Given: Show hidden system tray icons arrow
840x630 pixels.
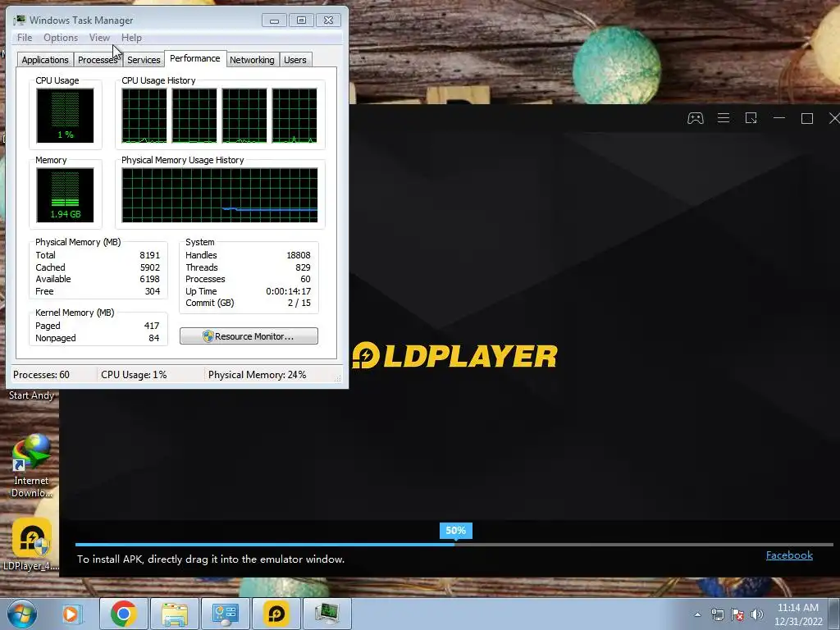Looking at the screenshot, I should (697, 614).
